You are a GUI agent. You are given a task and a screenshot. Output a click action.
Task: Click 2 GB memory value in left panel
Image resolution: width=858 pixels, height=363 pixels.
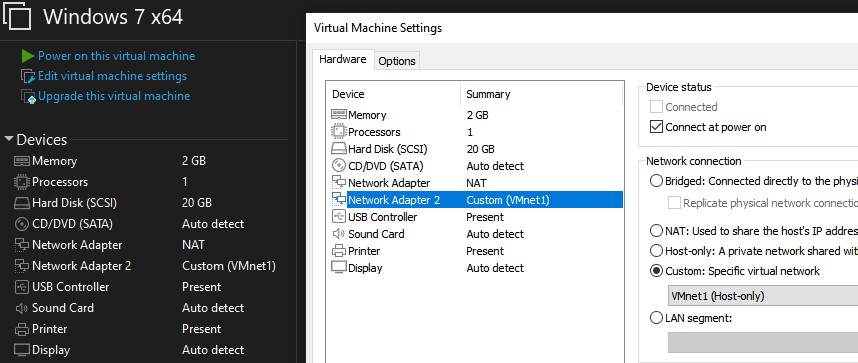click(194, 161)
